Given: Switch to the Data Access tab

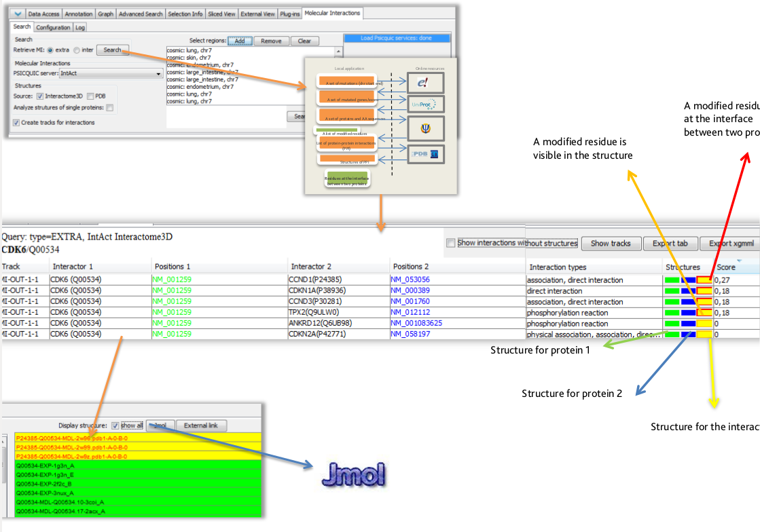Looking at the screenshot, I should click(43, 14).
